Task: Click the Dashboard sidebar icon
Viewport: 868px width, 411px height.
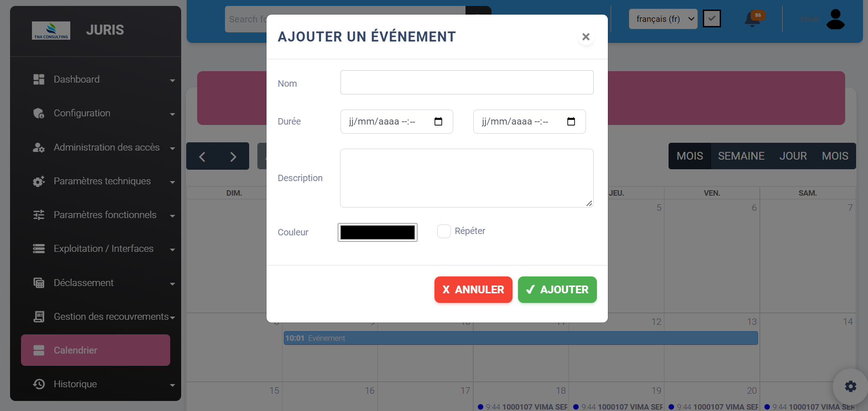Action: [x=39, y=79]
